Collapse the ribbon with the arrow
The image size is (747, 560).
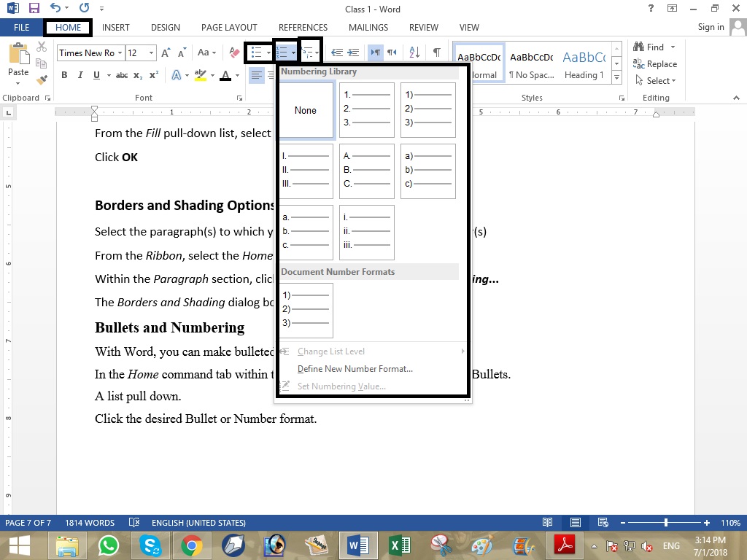tap(736, 98)
